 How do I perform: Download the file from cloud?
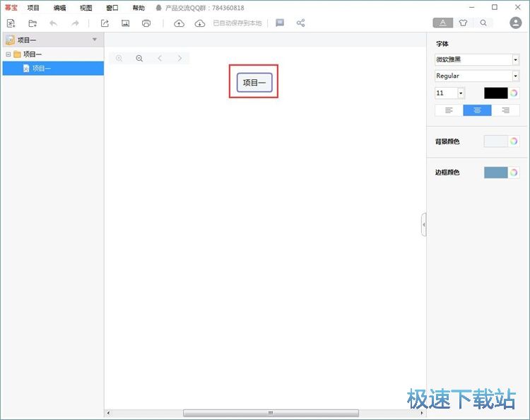click(200, 23)
